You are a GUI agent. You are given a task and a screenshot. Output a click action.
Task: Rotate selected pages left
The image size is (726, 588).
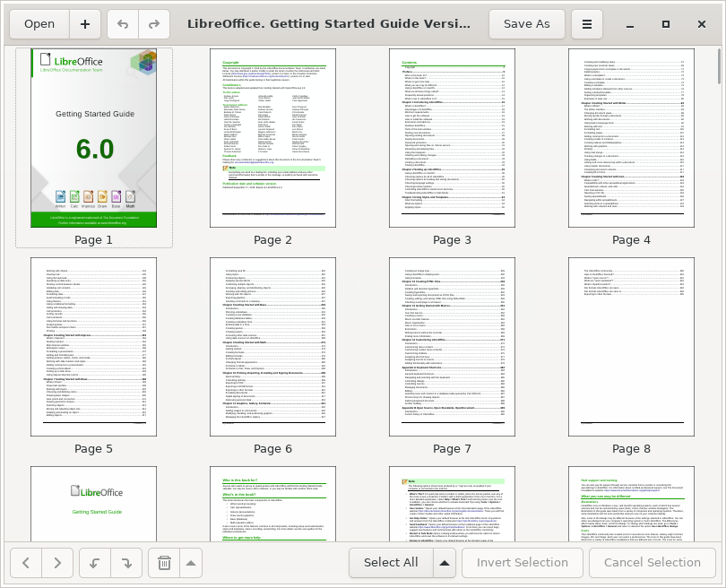[95, 563]
